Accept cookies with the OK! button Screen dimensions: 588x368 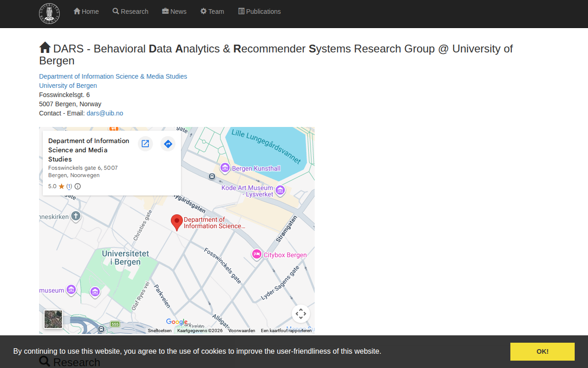pos(542,351)
